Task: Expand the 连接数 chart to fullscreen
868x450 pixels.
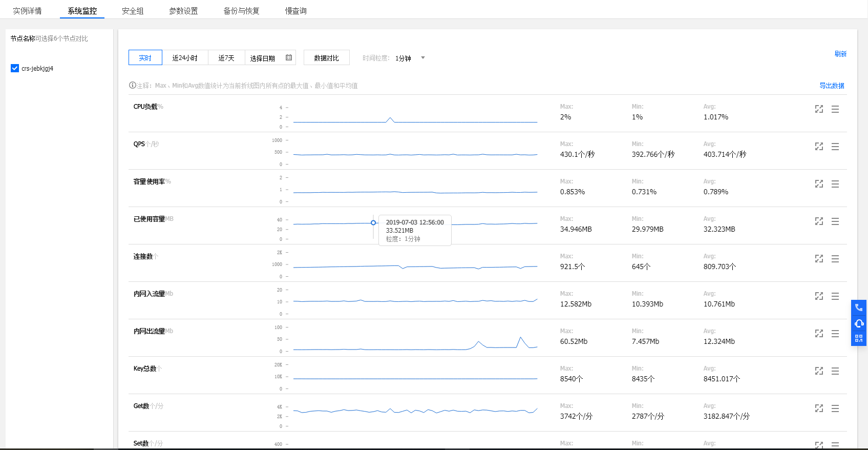Action: 819,259
